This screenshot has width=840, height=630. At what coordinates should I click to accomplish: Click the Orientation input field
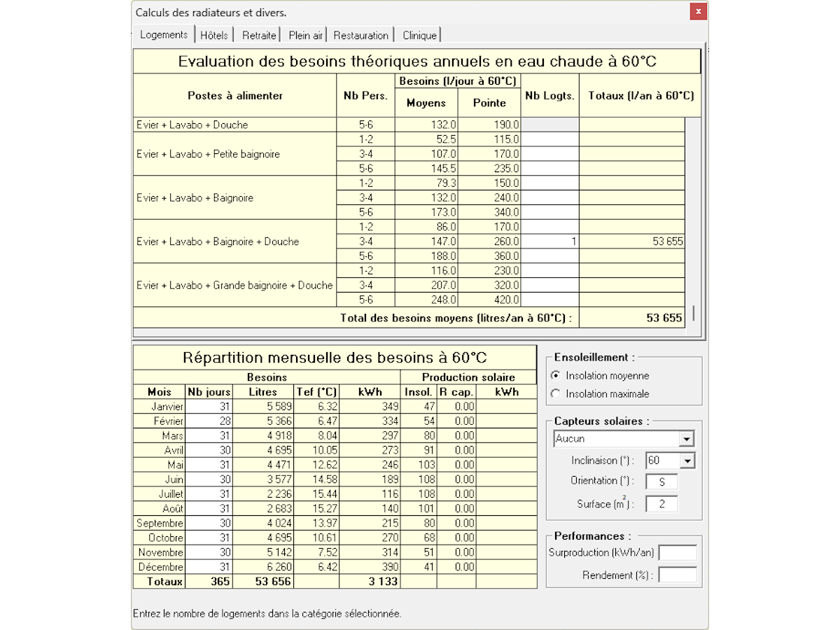click(x=661, y=482)
